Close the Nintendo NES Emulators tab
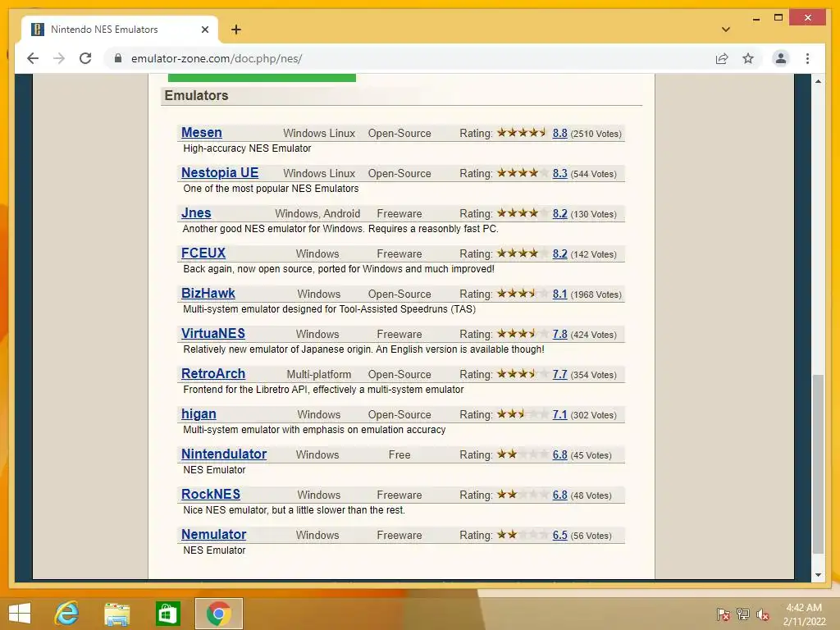The width and height of the screenshot is (840, 630). point(204,30)
